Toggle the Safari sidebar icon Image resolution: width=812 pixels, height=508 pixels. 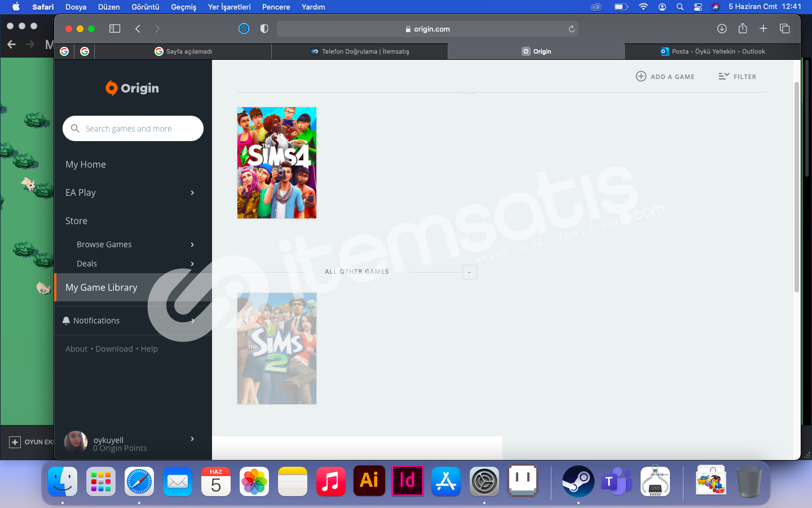(115, 29)
